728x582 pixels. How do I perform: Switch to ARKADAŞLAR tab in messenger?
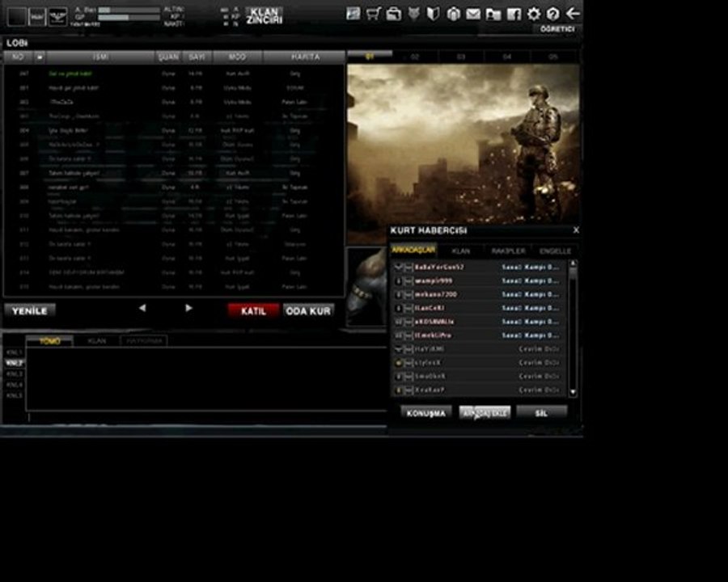[x=413, y=250]
